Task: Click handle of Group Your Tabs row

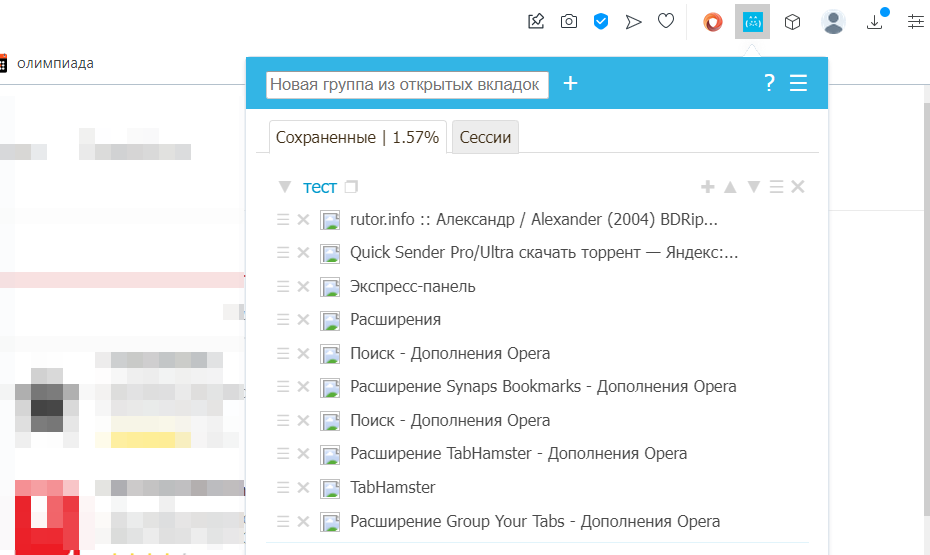Action: 283,521
